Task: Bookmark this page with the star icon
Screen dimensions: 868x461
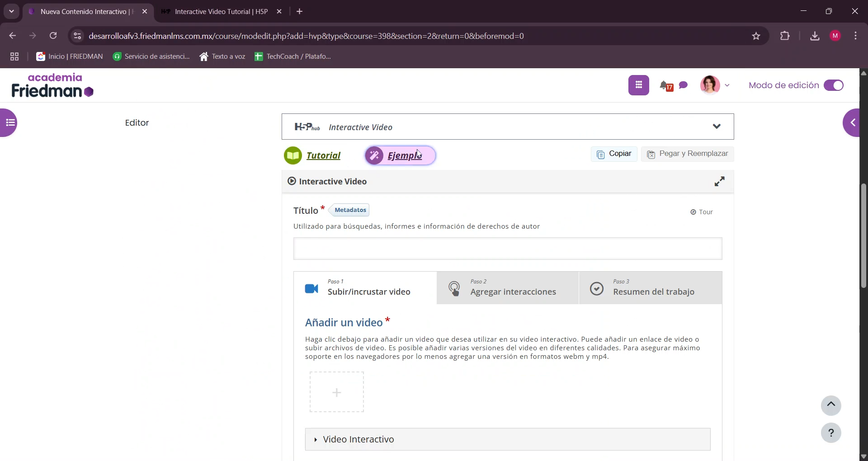Action: pos(756,36)
